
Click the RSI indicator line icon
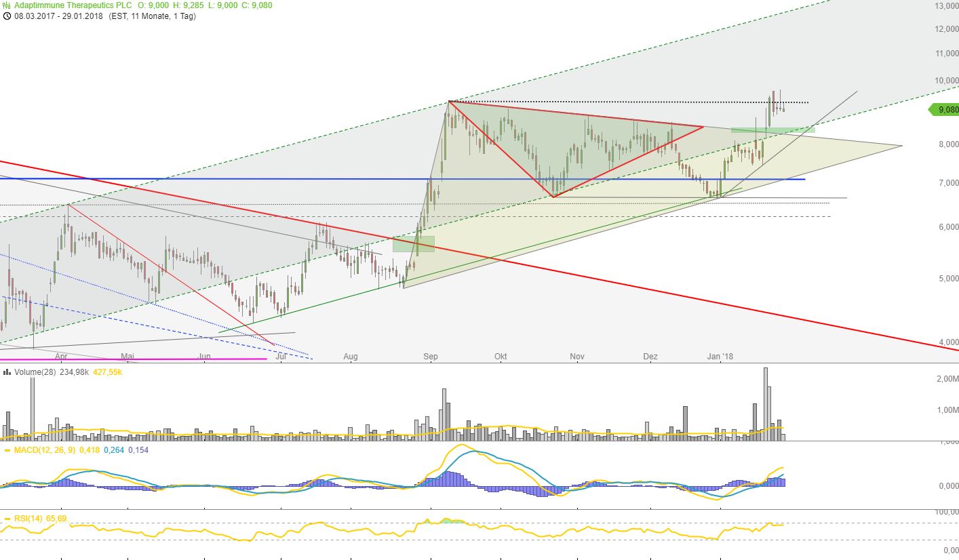pos(7,519)
